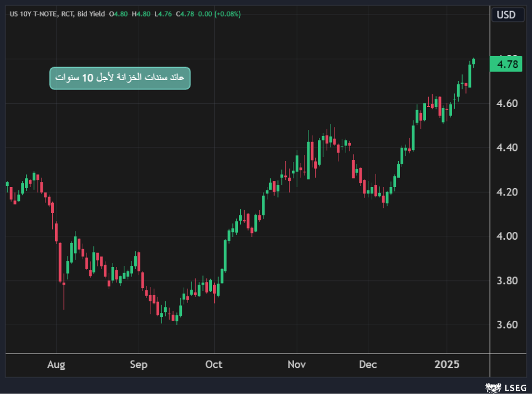Select the Nov label on time axis
This screenshot has width=532, height=394.
coord(296,365)
